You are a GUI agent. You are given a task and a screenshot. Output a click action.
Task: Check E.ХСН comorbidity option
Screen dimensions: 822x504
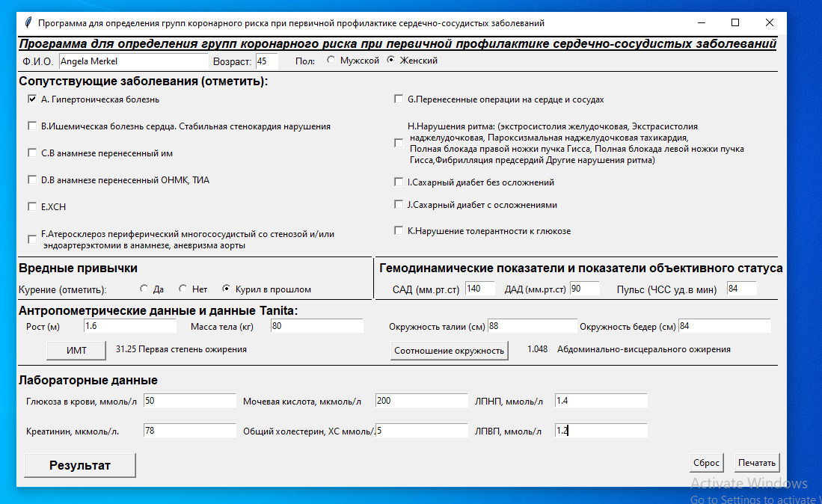click(31, 206)
